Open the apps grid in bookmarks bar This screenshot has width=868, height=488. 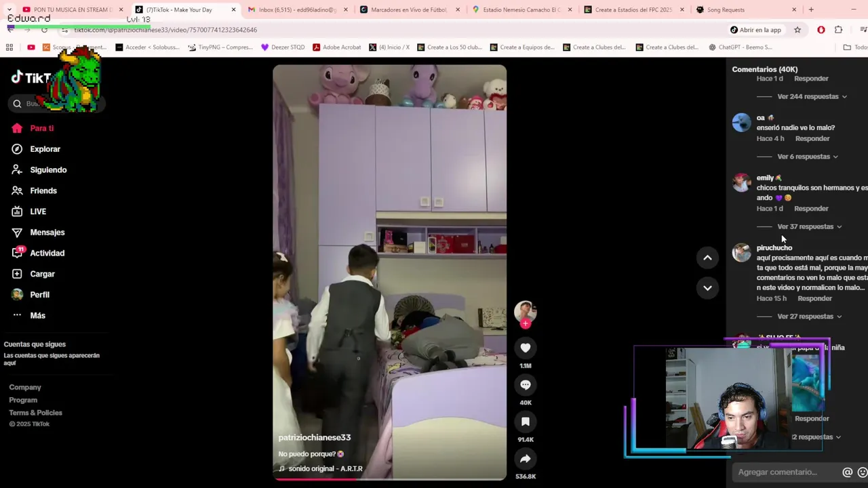pos(9,47)
